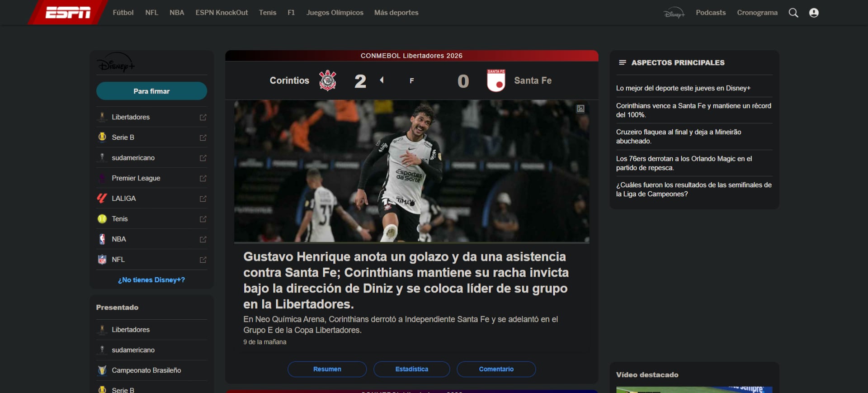
Task: Open external link icon for Premier League
Action: tap(203, 178)
